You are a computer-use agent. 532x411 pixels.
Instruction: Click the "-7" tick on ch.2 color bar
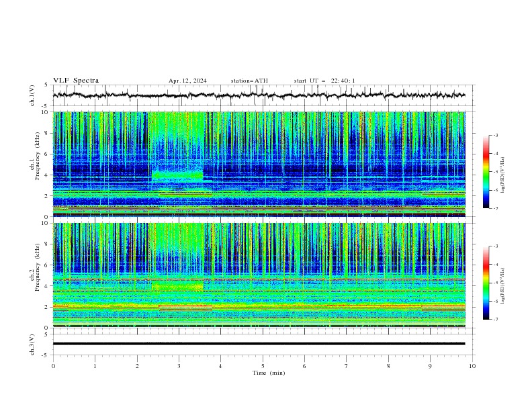click(x=495, y=320)
